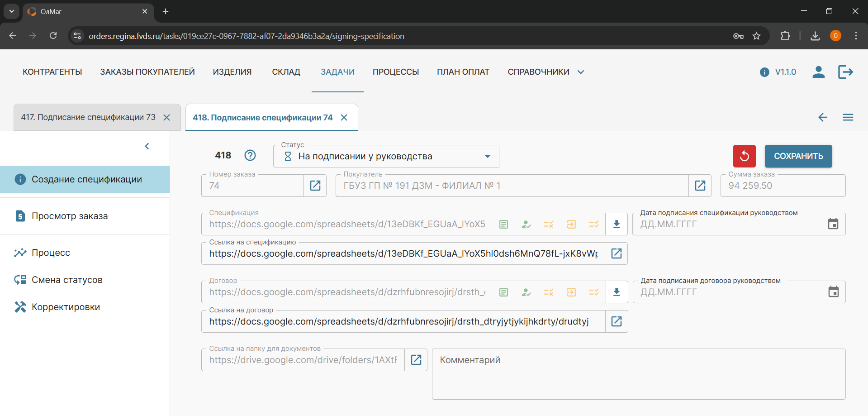Click the СОХРАНИТЬ button
868x416 pixels.
[x=798, y=156]
